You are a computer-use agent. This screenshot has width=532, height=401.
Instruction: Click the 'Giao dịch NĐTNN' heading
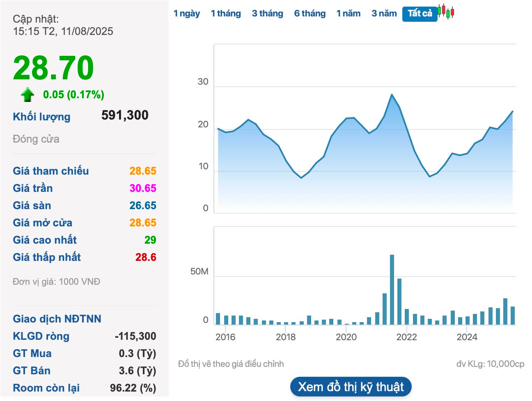click(x=57, y=319)
